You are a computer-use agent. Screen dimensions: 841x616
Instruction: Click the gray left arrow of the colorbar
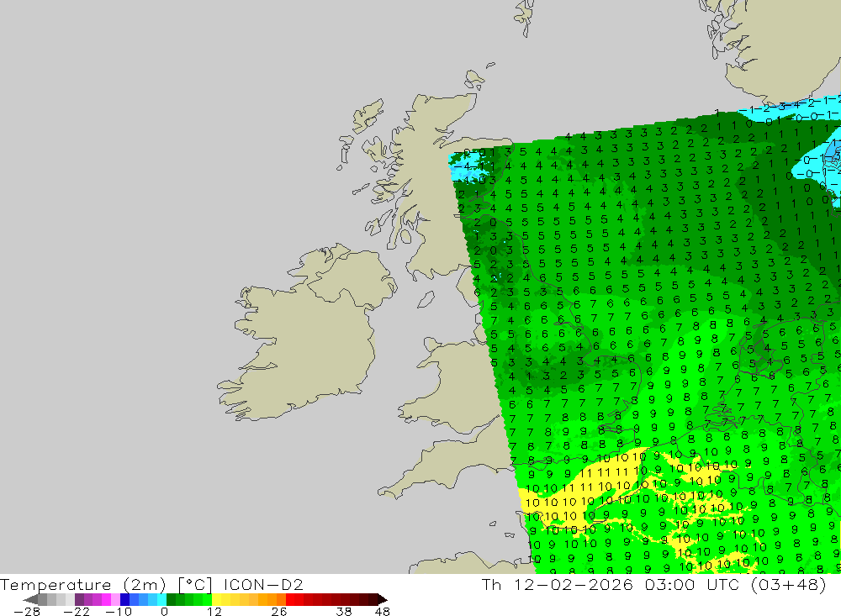point(30,599)
